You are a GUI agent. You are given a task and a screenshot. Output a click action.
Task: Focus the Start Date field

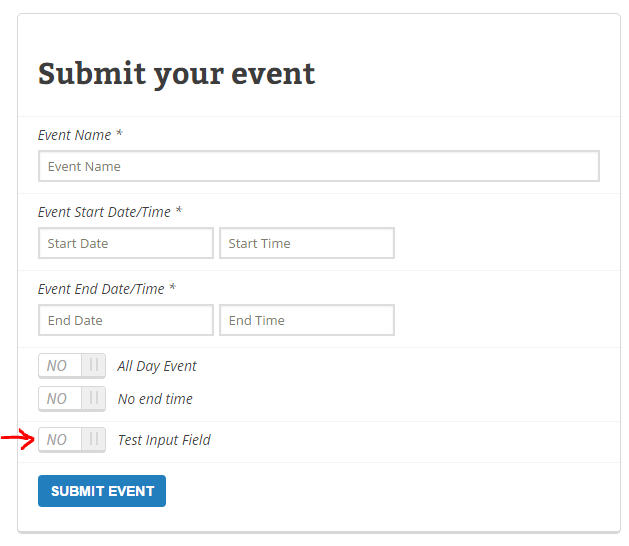[x=126, y=243]
